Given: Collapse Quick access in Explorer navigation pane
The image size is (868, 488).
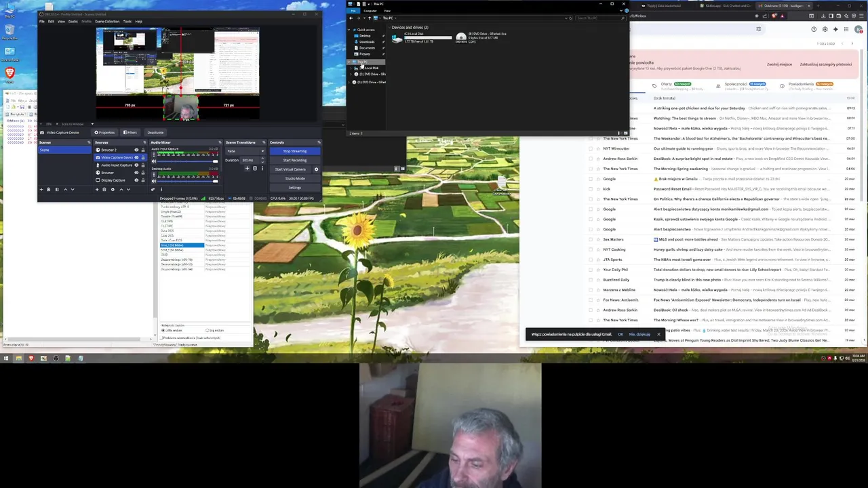Looking at the screenshot, I should click(349, 30).
